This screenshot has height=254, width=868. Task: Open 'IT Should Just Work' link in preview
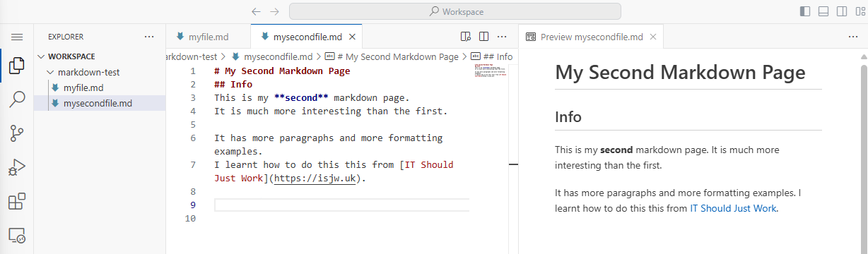tap(733, 208)
